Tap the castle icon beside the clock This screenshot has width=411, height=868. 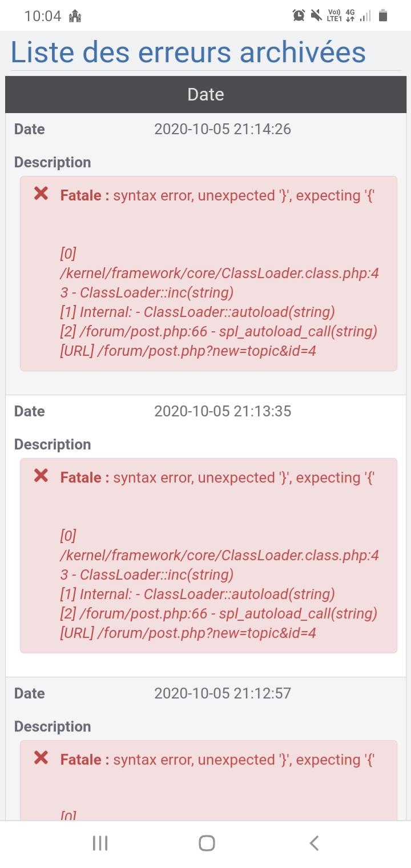tap(74, 16)
